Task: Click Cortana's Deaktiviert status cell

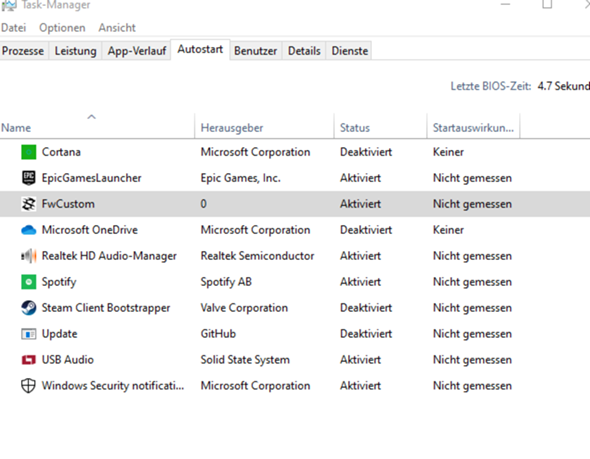Action: pyautogui.click(x=366, y=152)
